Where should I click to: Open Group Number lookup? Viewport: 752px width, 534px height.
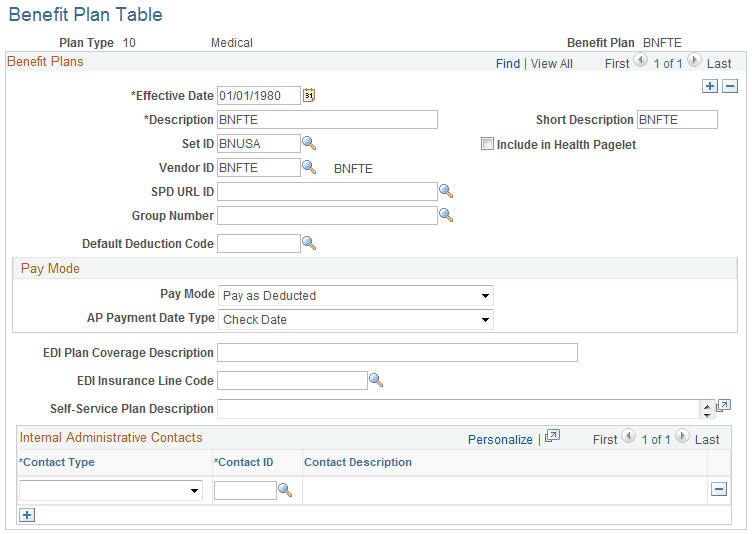[x=446, y=215]
